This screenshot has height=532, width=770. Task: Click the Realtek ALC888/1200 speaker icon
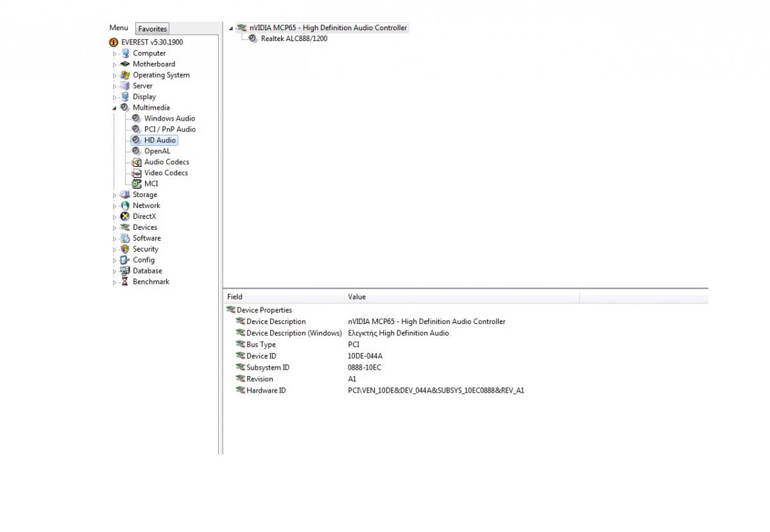point(253,39)
